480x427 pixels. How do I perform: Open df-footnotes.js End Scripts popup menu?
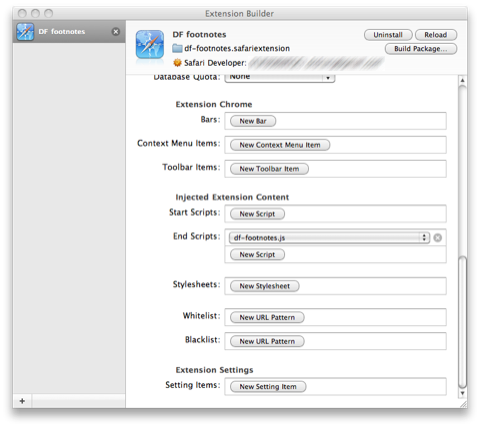click(329, 238)
